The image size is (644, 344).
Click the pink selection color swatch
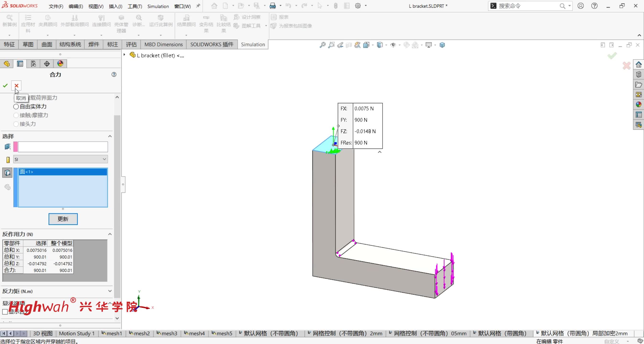coord(16,147)
